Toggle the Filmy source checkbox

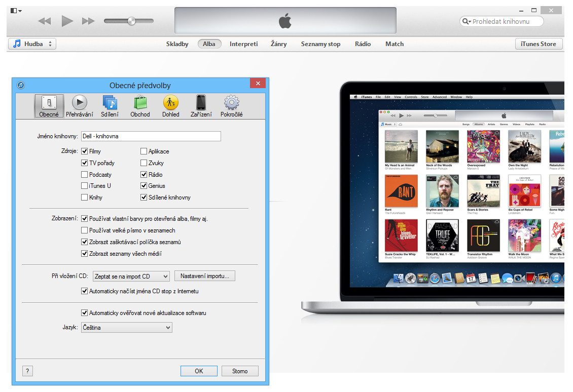84,151
